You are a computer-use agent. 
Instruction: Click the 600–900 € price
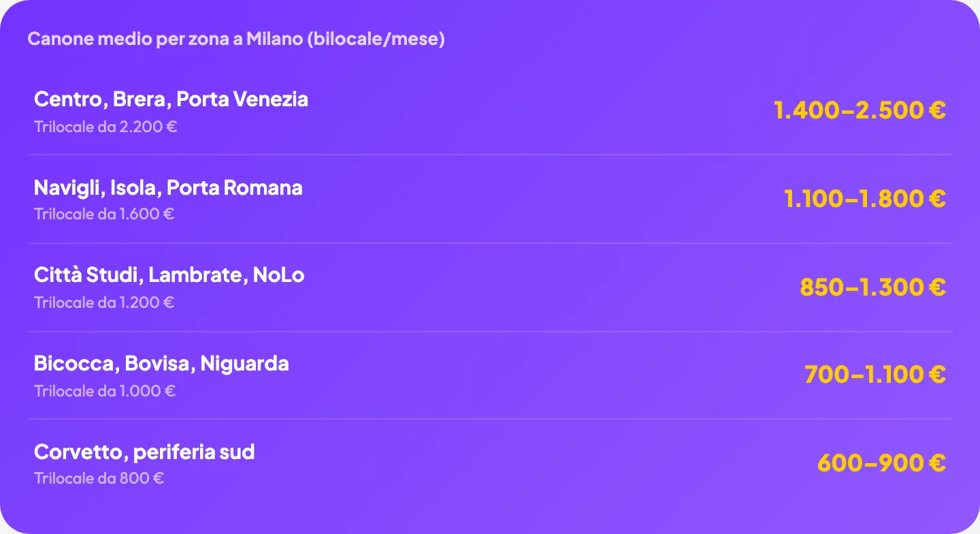click(x=881, y=462)
